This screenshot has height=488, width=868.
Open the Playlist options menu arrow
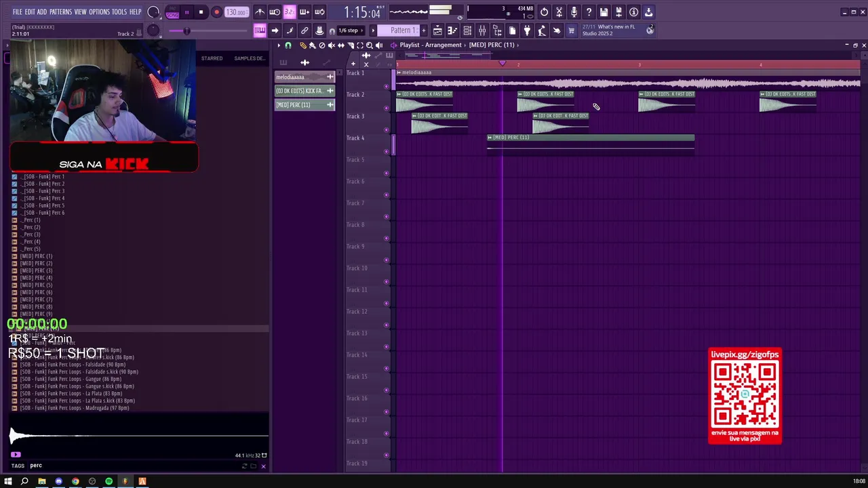(278, 45)
